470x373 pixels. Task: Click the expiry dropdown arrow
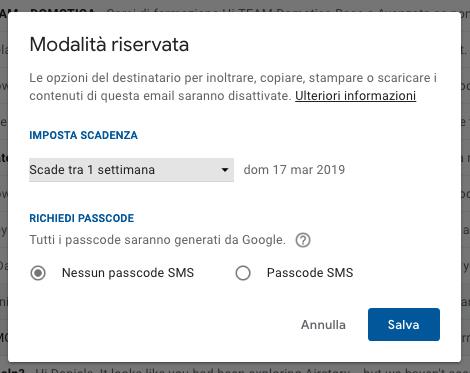[x=225, y=170]
